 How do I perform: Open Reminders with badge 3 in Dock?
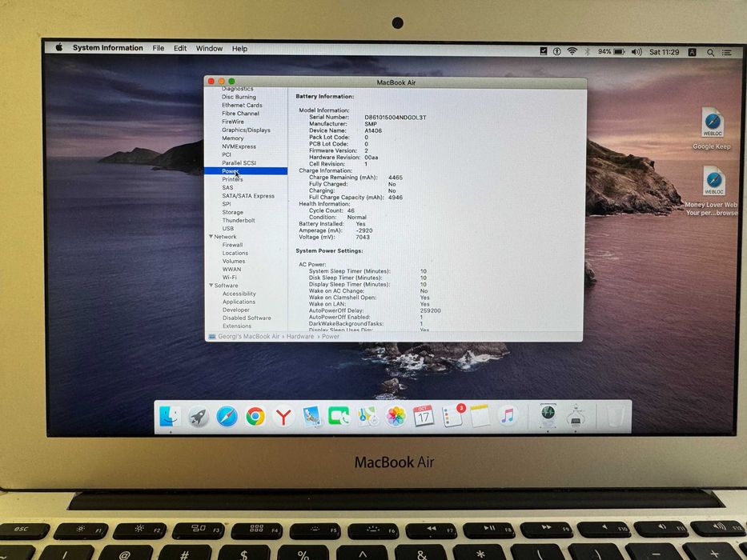(452, 416)
